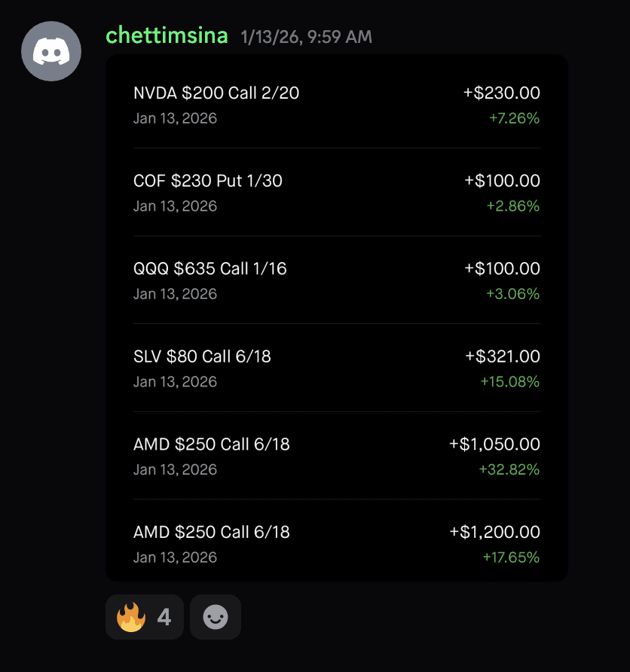Click the +7.26% percentage

[514, 118]
